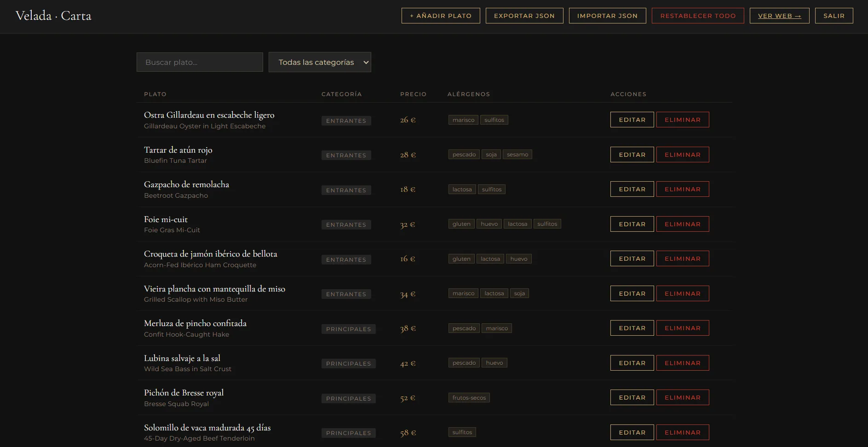
Task: Delete Vieira plancha con mantequilla de miso
Action: pyautogui.click(x=683, y=293)
